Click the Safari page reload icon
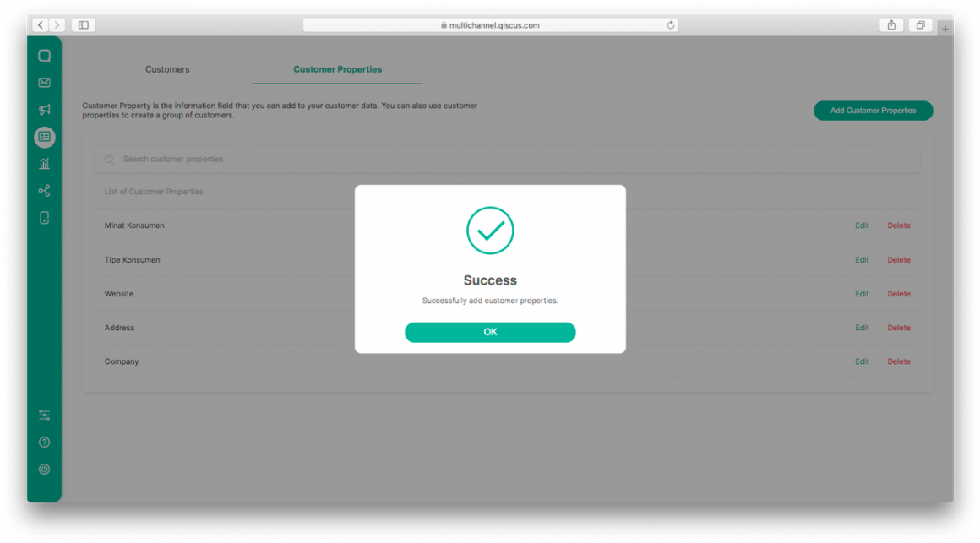Screen dimensions: 980x543 671,25
